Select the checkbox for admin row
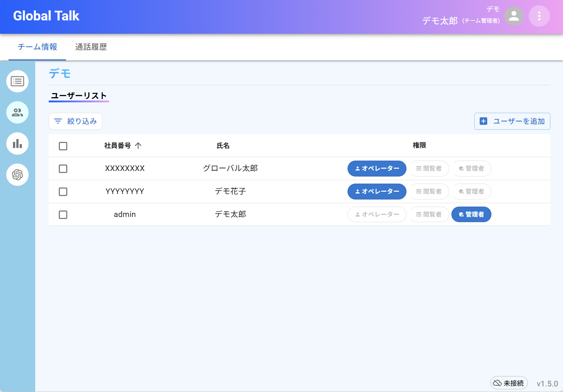563x392 pixels. point(63,215)
